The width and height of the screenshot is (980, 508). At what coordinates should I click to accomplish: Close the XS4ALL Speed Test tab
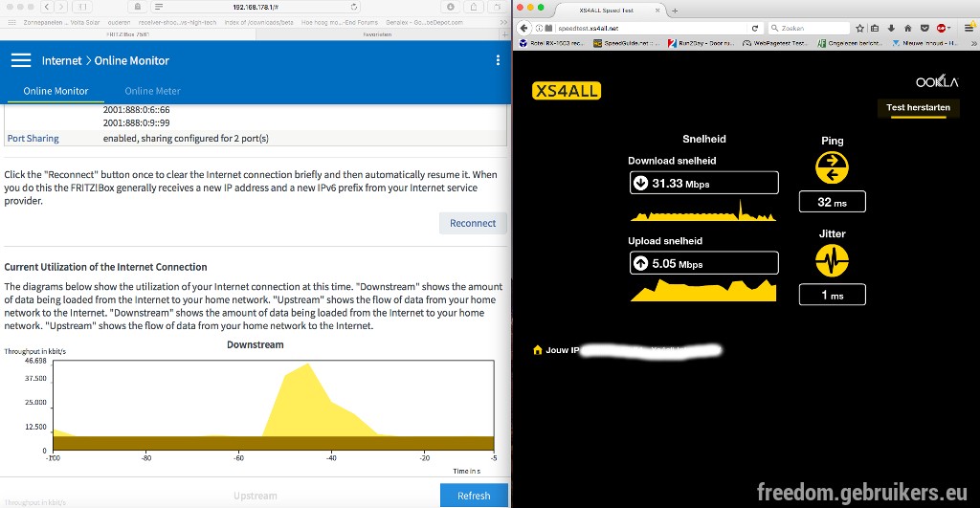point(657,10)
